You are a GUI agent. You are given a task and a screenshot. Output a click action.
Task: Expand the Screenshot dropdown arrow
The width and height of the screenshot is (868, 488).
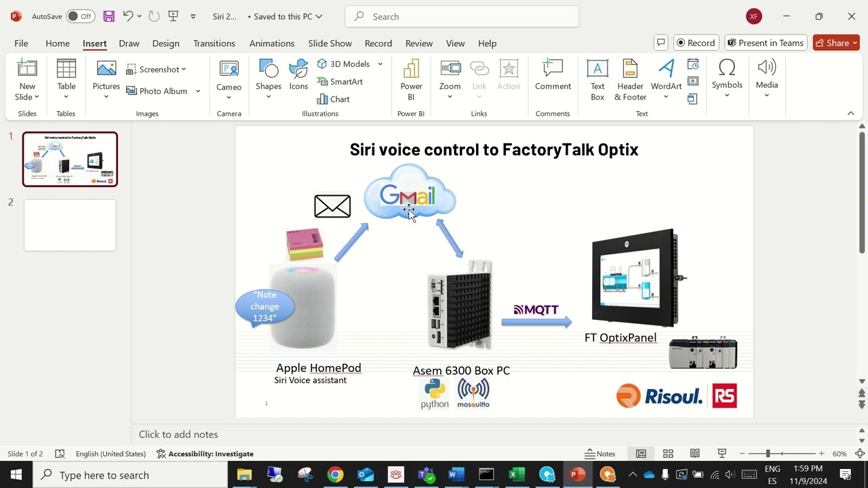(183, 69)
